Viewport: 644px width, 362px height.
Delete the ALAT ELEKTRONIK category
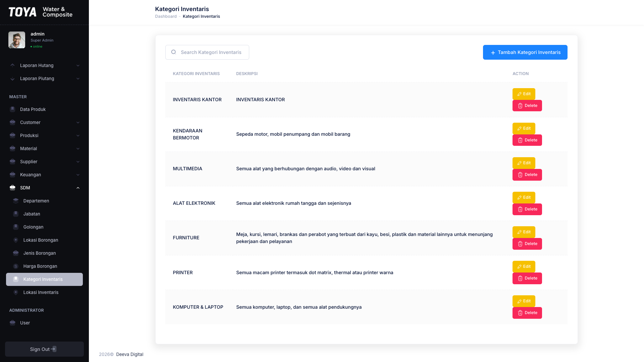[527, 209]
